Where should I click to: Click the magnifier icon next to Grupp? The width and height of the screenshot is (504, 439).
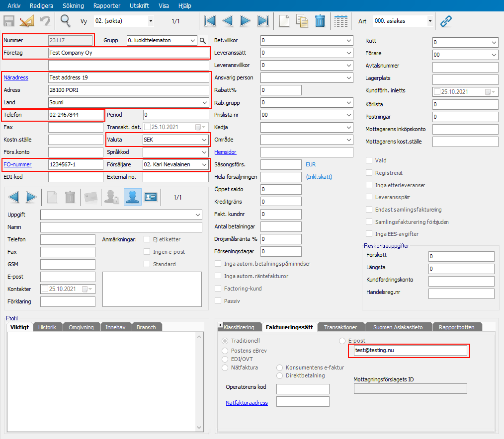[x=203, y=41]
